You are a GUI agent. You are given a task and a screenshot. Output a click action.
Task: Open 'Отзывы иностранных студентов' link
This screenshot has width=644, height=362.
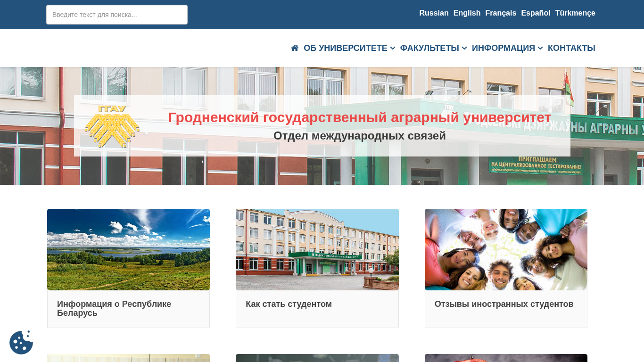[x=504, y=304]
